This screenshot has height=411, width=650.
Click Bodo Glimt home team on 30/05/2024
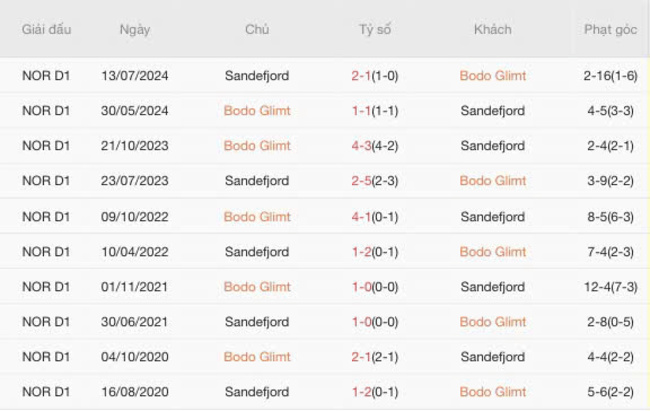pos(257,111)
